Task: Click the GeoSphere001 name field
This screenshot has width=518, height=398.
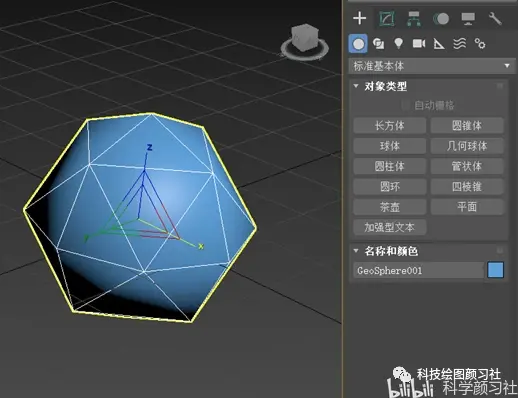Action: coord(418,270)
